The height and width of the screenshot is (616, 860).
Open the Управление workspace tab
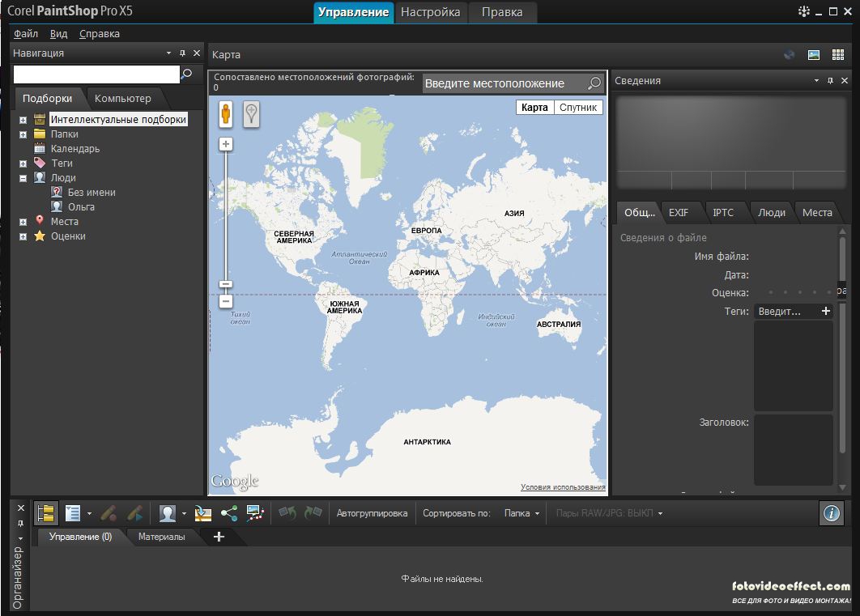point(354,12)
